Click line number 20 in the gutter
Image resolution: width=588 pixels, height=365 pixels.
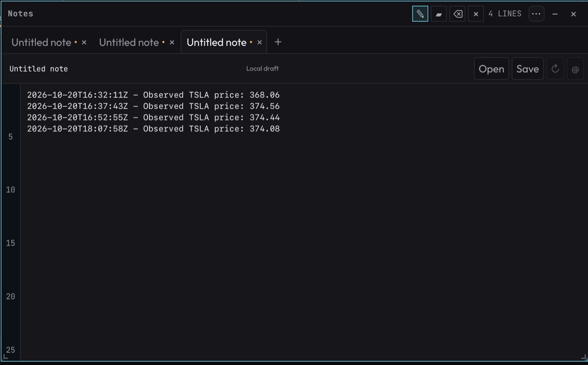tap(10, 296)
